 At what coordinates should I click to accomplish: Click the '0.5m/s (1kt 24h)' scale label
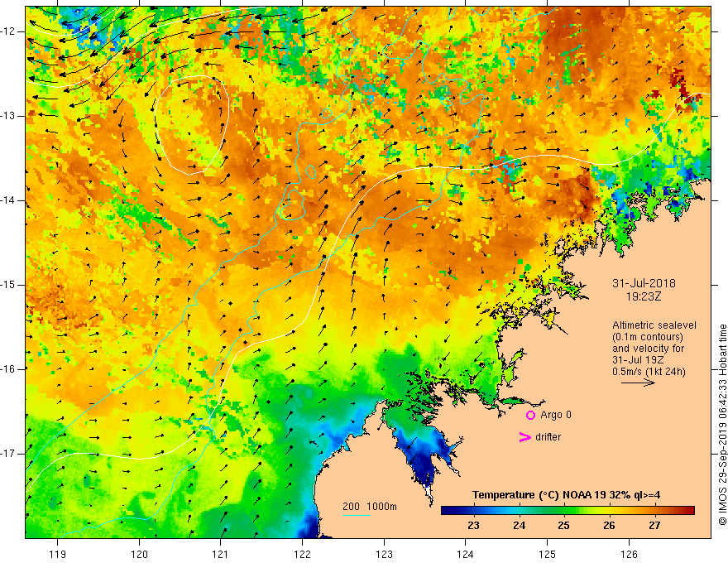(x=649, y=372)
